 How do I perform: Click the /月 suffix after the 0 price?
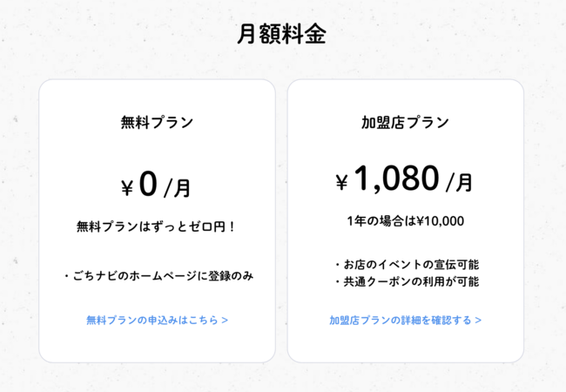[x=178, y=187]
